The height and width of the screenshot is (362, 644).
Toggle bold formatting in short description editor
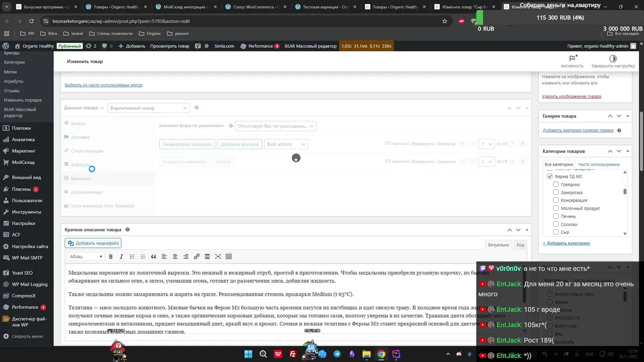tap(111, 256)
